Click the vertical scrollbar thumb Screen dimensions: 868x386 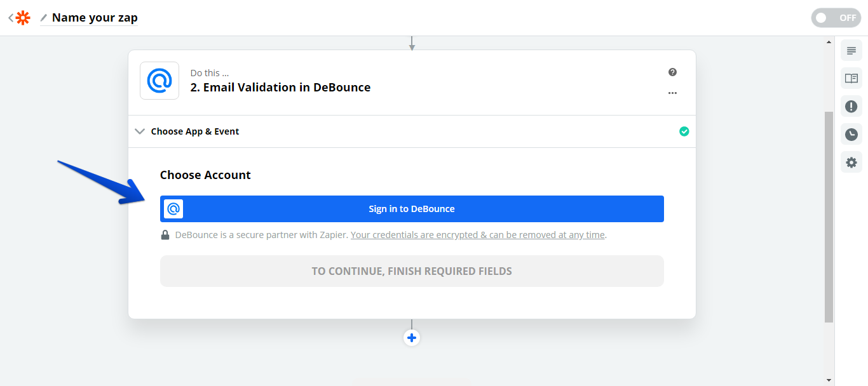pyautogui.click(x=829, y=216)
